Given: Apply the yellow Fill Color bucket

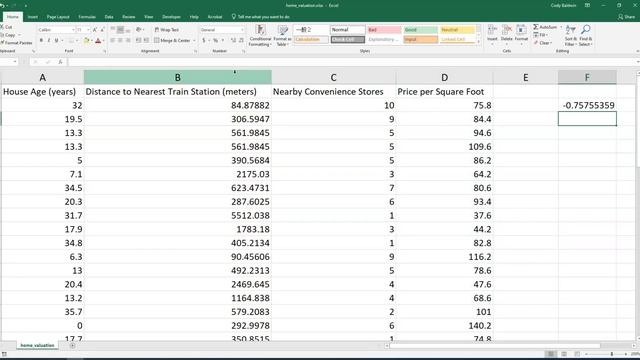Looking at the screenshot, I should click(86, 40).
